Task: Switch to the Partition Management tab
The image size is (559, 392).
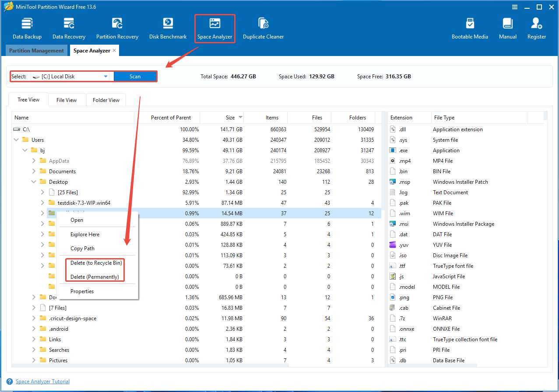Action: (x=36, y=50)
